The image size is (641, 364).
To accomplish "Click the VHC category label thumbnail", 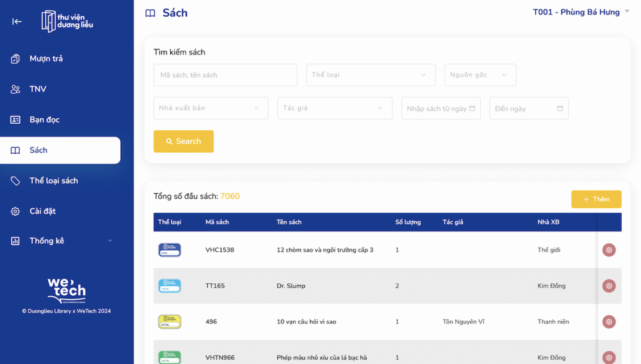I will [170, 250].
